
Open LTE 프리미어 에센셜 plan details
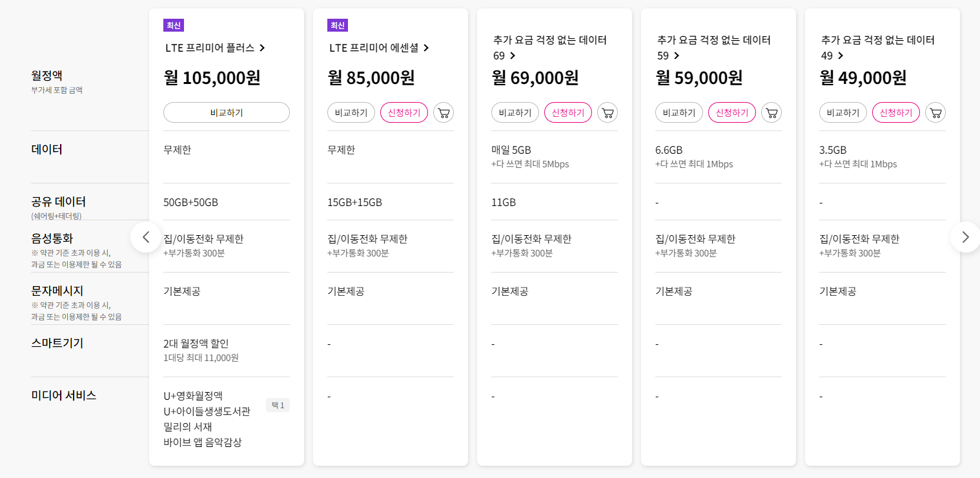tap(380, 47)
